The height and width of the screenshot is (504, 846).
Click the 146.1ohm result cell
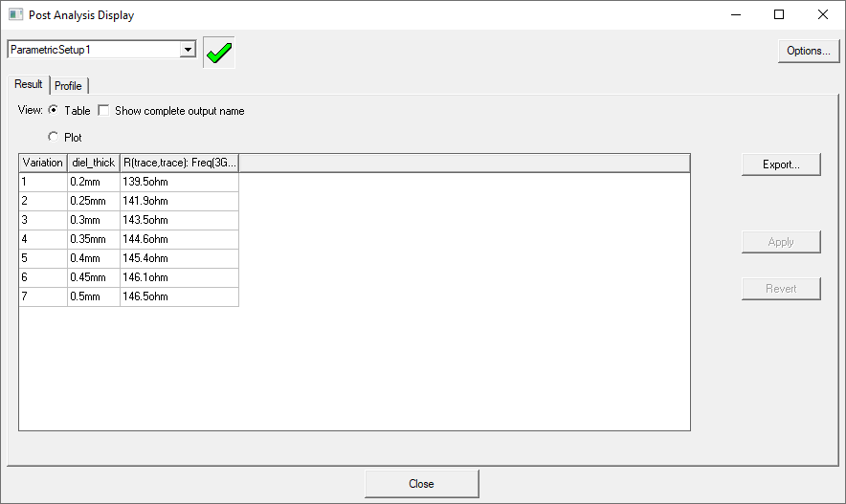point(179,277)
